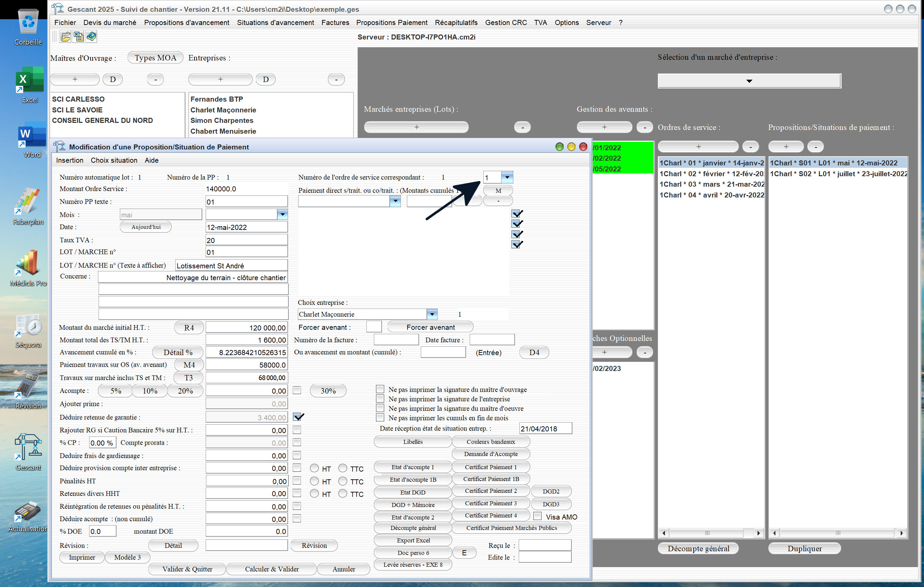
Task: Open the Propositions Paiement menu
Action: coord(391,23)
